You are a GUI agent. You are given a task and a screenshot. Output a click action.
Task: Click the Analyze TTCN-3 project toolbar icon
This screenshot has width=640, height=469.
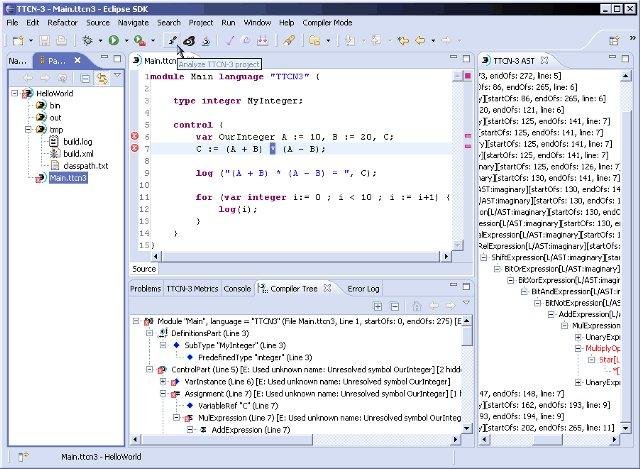click(x=173, y=41)
